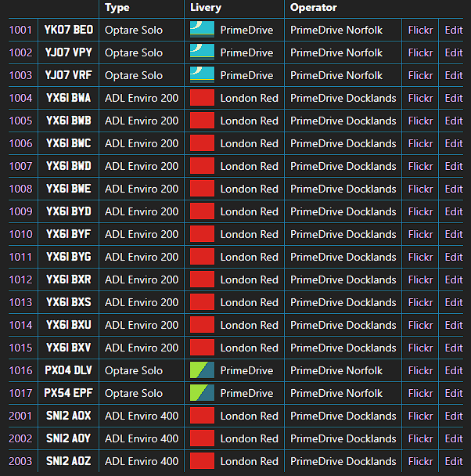Click Flickr for vehicle 1013
This screenshot has width=471, height=476.
tap(420, 302)
